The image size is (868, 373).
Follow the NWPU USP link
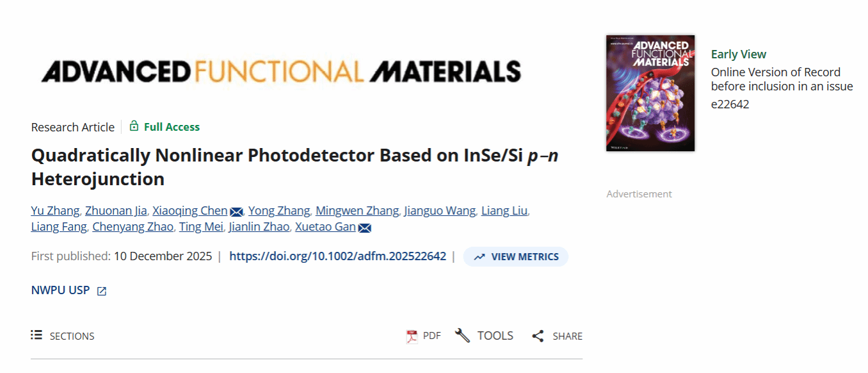pos(60,290)
